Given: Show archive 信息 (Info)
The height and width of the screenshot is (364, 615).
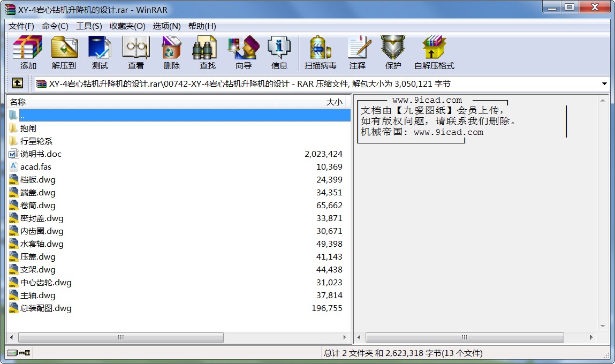Looking at the screenshot, I should 279,53.
